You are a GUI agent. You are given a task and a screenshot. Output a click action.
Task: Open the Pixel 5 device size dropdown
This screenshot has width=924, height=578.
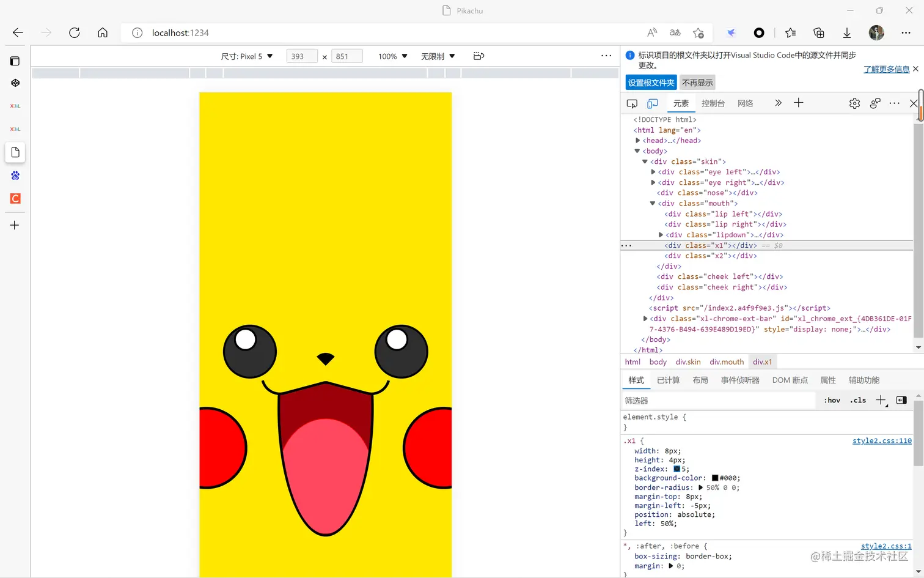(x=247, y=56)
